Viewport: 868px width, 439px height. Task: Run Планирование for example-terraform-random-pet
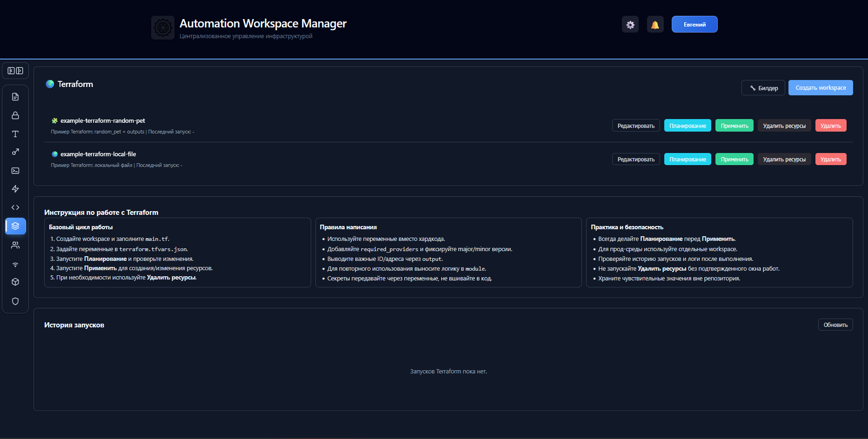[x=688, y=126]
